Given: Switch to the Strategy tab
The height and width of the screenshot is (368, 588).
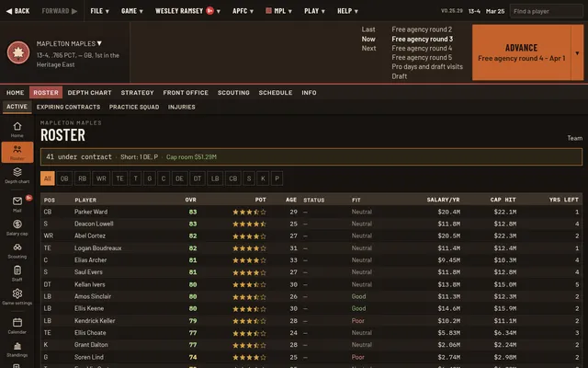Looking at the screenshot, I should click(137, 92).
